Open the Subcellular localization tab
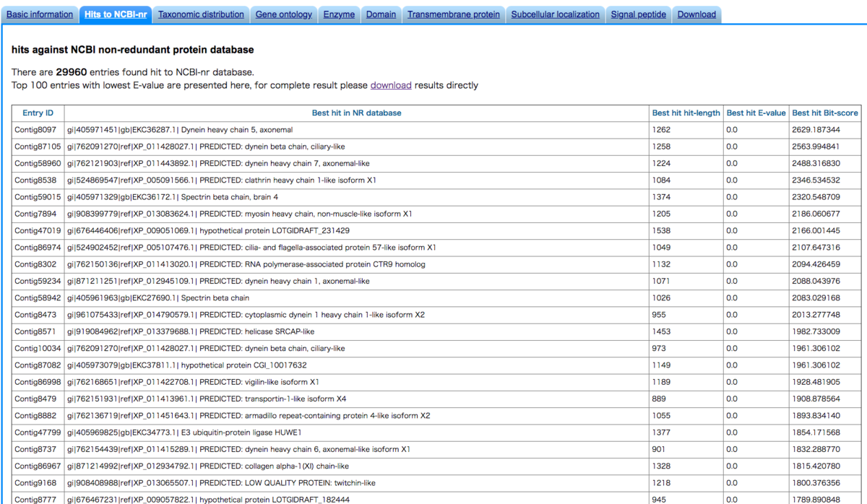 (x=556, y=14)
